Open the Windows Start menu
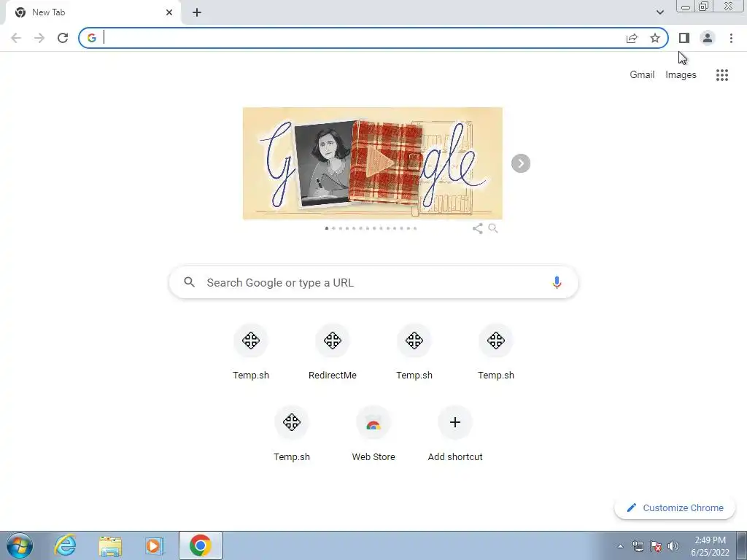 [x=20, y=545]
